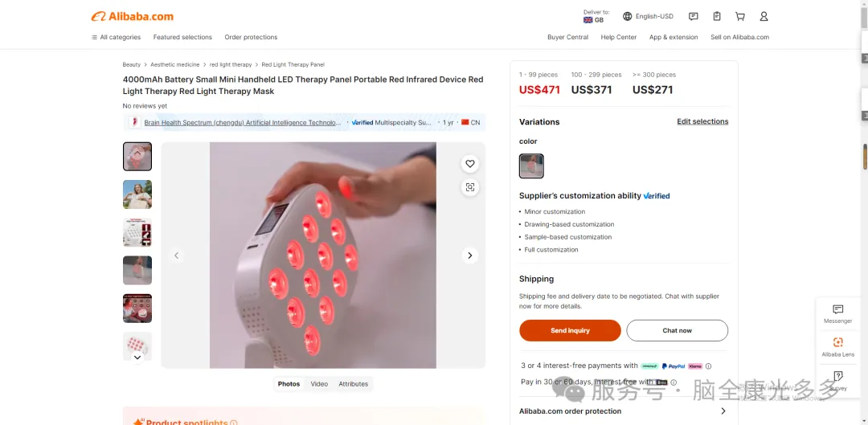Switch to the Video tab
868x425 pixels.
(x=319, y=384)
